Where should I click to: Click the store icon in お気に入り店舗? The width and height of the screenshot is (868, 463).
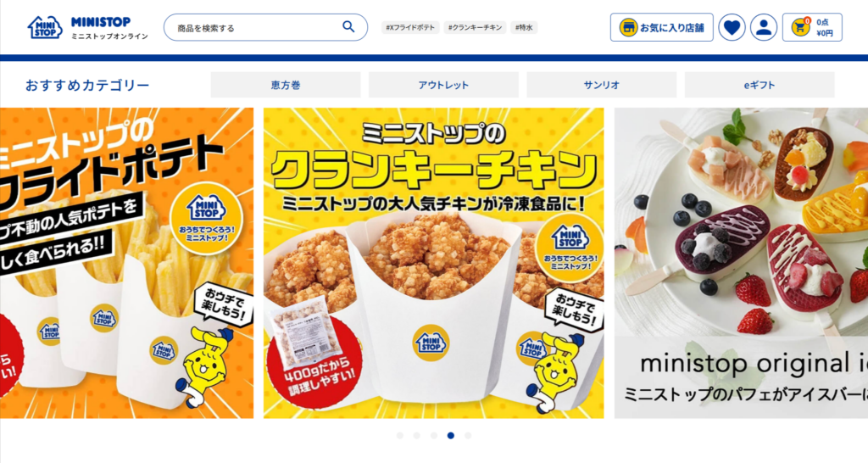[x=628, y=27]
